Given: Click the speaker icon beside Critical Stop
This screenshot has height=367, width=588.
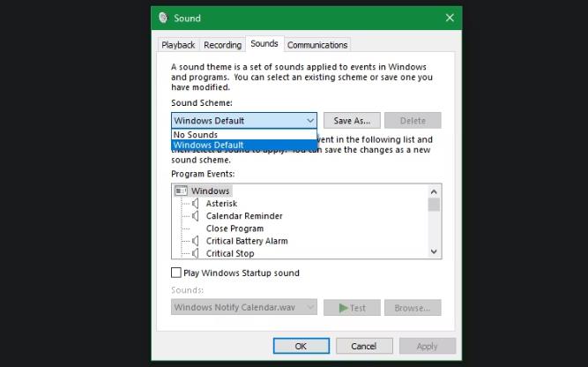Looking at the screenshot, I should (196, 253).
